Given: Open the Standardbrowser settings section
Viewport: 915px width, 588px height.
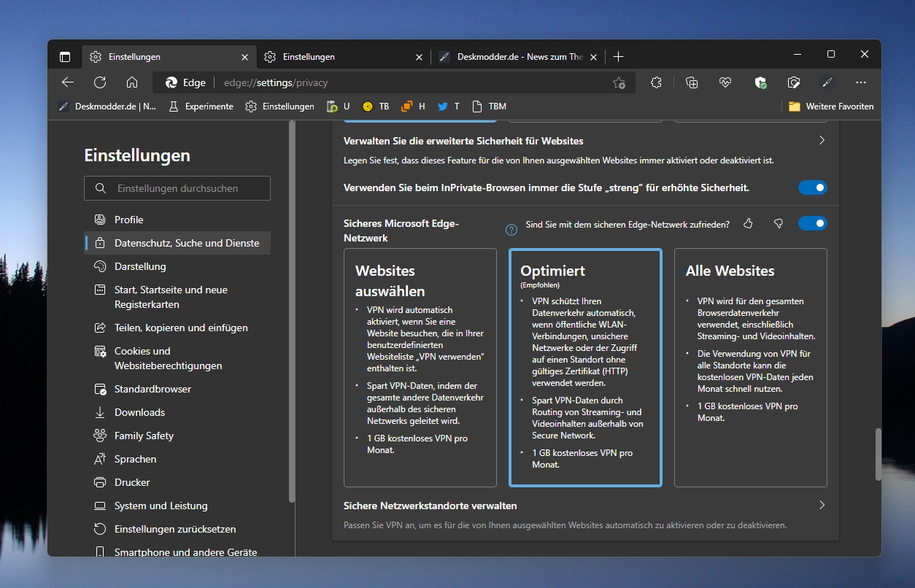Looking at the screenshot, I should [x=177, y=389].
